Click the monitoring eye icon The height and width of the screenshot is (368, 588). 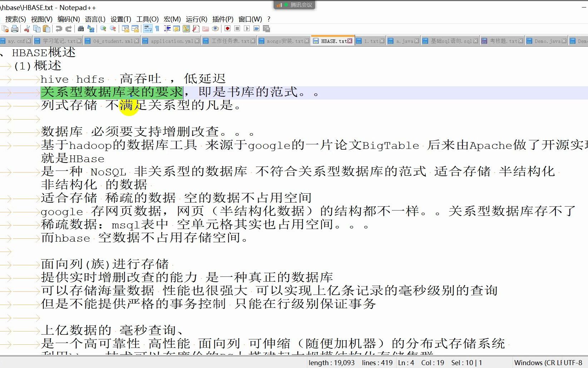pos(215,29)
